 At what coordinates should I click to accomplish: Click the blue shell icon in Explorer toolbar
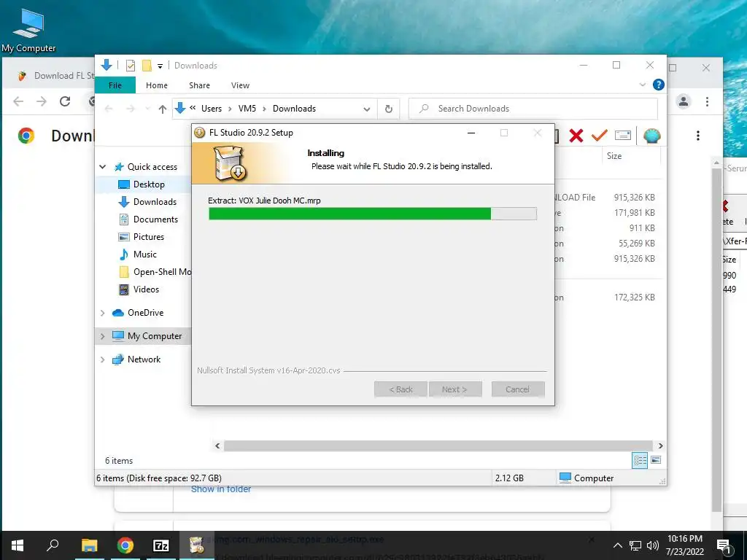[x=651, y=136]
